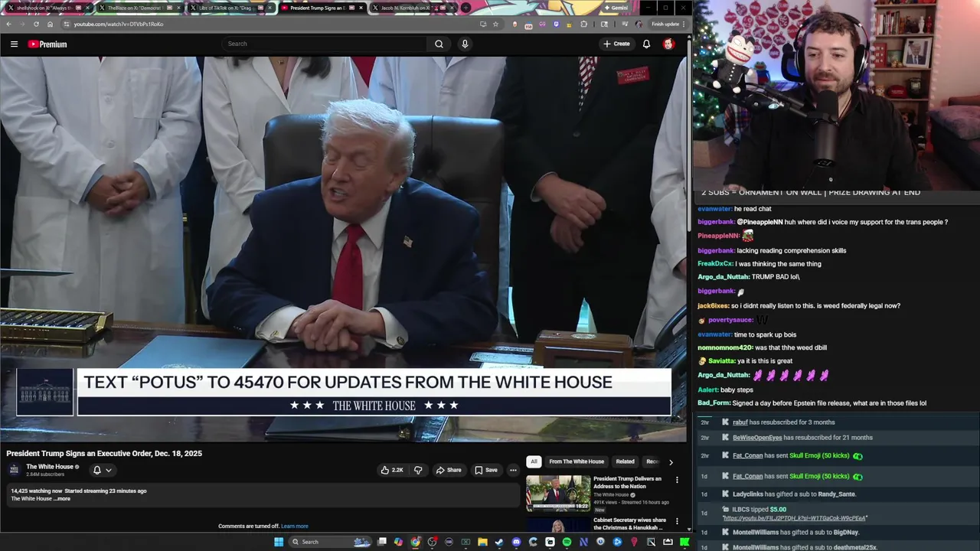980x551 pixels.
Task: Open Ladyclinks username in activity feed
Action: [x=748, y=494]
